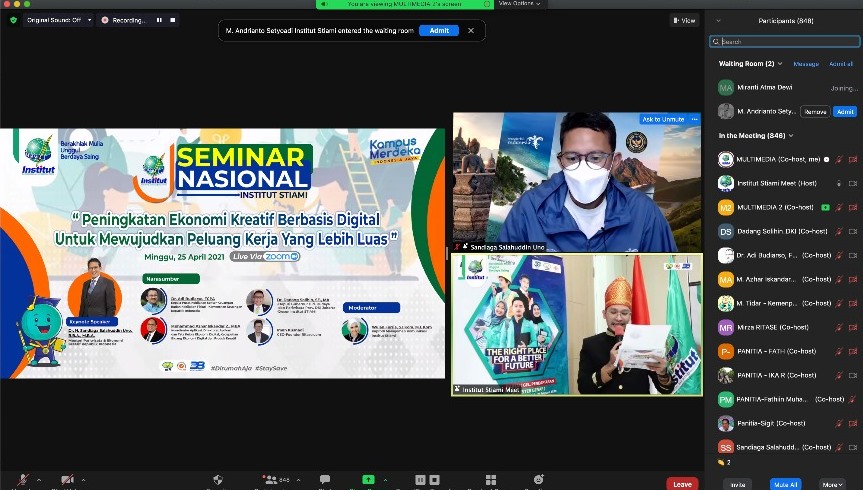The width and height of the screenshot is (863, 490).
Task: Click camera icon for Institut Stiami Meet (Host)
Action: point(853,183)
